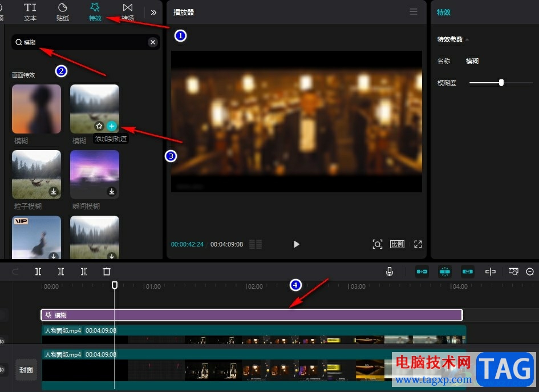Delete the selected clip with trash icon
The width and height of the screenshot is (539, 392).
point(107,272)
